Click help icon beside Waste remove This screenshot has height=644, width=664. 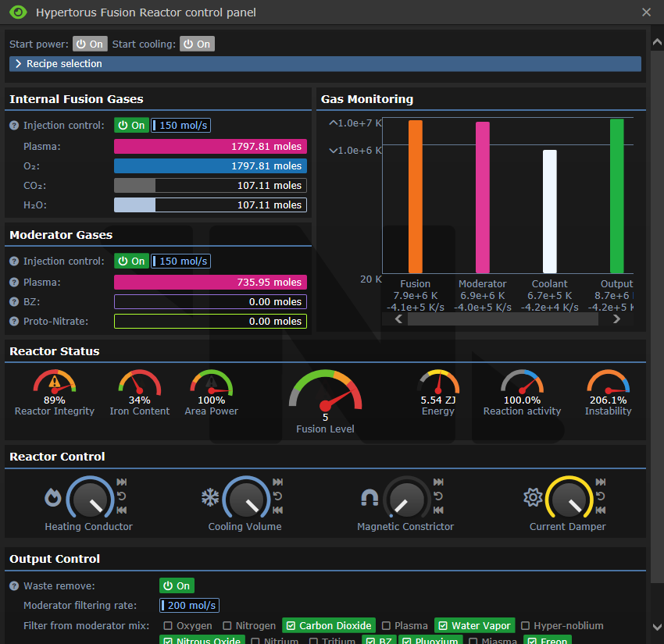14,586
